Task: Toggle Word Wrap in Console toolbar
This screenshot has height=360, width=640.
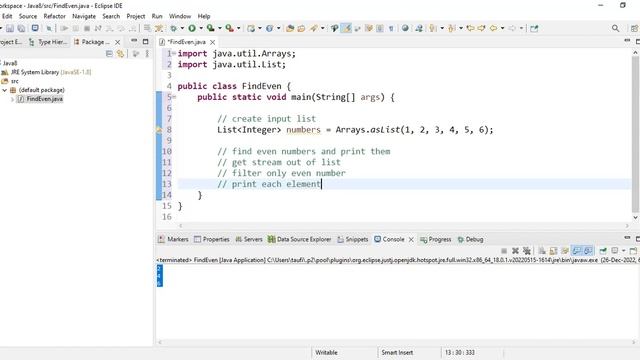Action: point(565,251)
